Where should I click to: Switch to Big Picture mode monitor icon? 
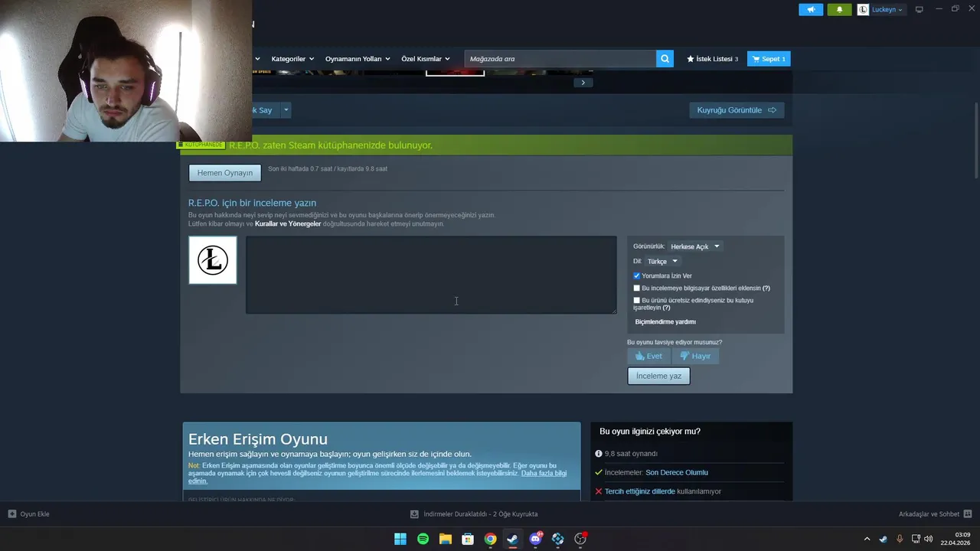(x=920, y=9)
